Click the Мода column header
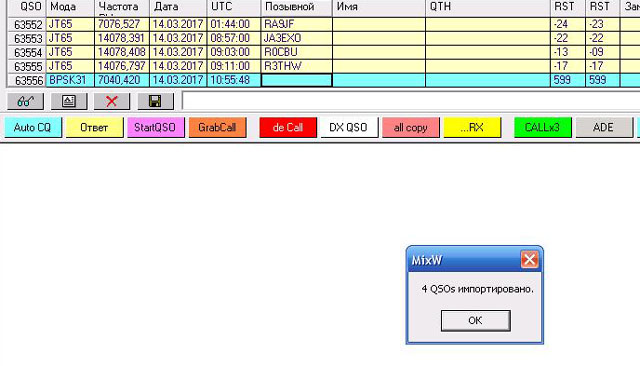 pos(70,7)
